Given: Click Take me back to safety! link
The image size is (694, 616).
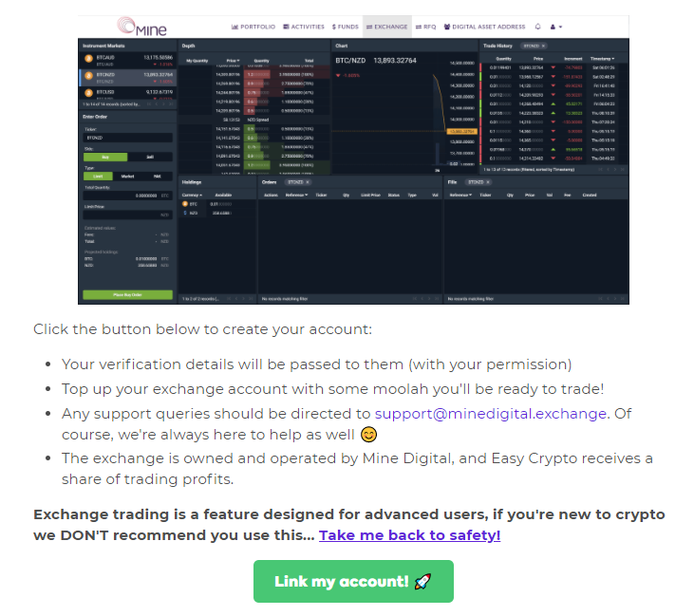Looking at the screenshot, I should tap(409, 535).
